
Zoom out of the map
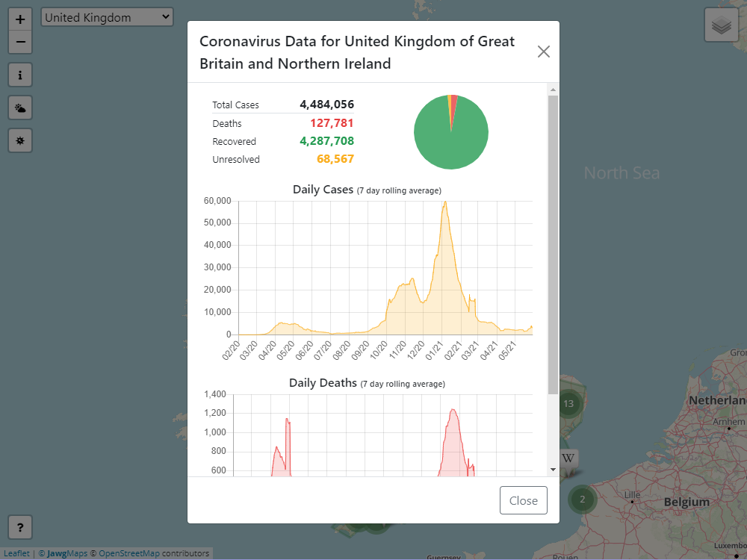click(x=20, y=42)
